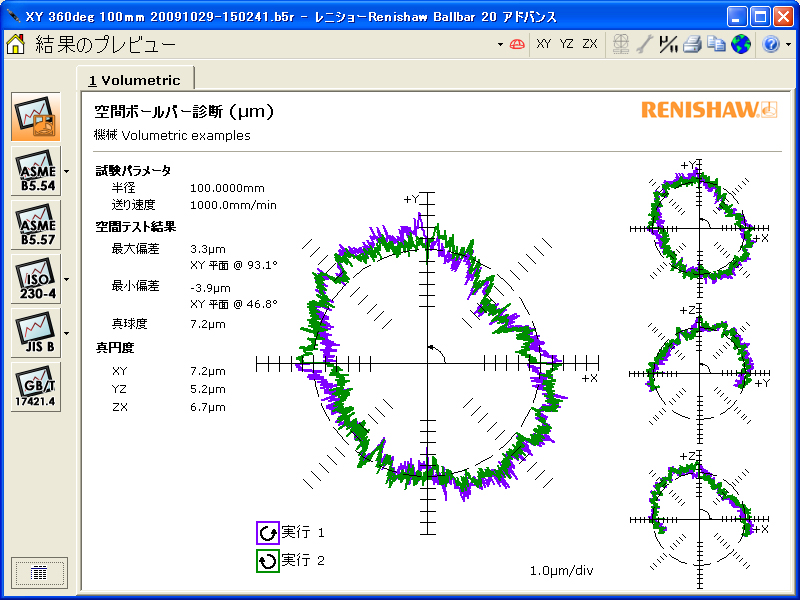Click the grid button at sidebar bottom
The width and height of the screenshot is (800, 600).
40,572
